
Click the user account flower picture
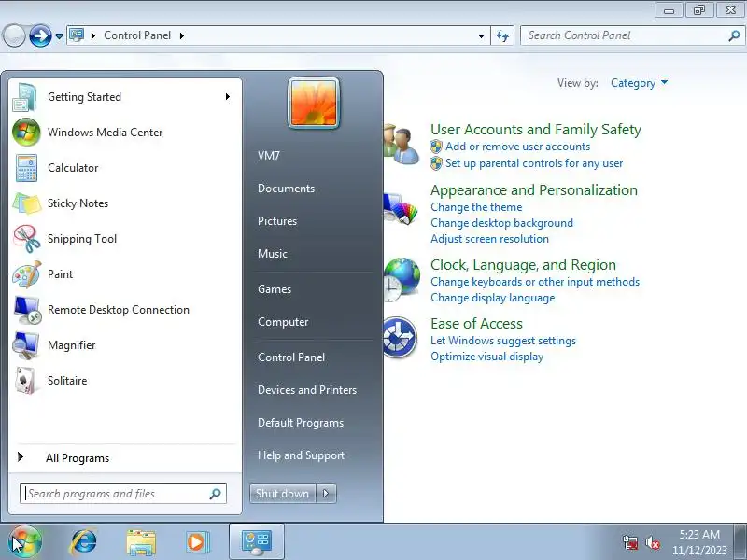(314, 103)
